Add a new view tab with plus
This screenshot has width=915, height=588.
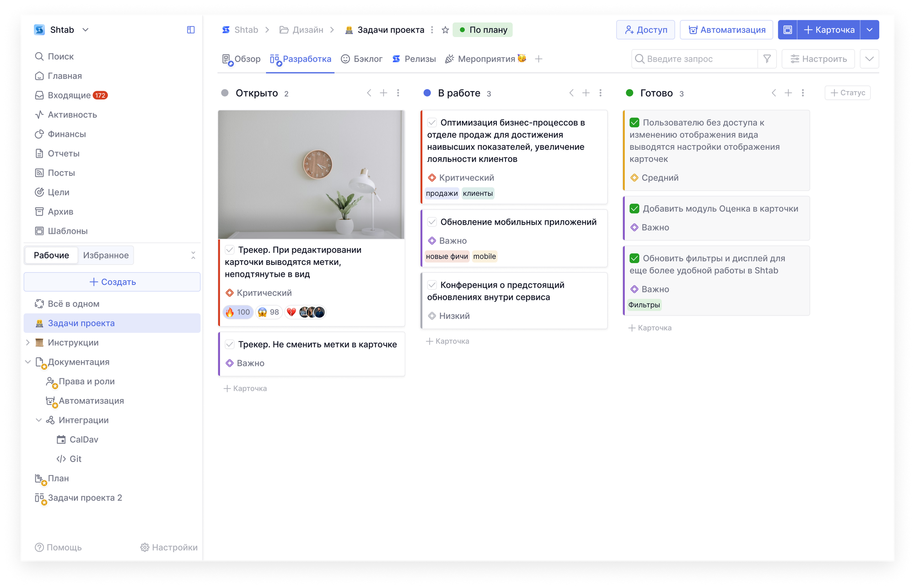pos(538,59)
